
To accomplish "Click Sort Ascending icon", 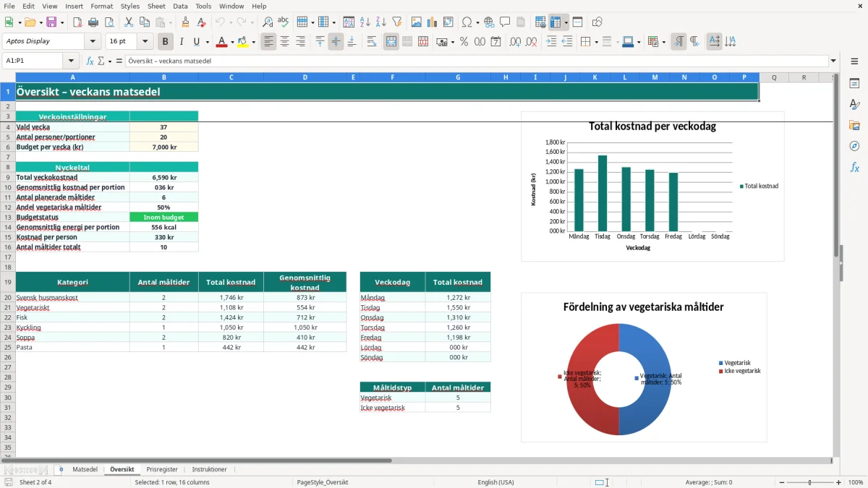I will (x=365, y=22).
